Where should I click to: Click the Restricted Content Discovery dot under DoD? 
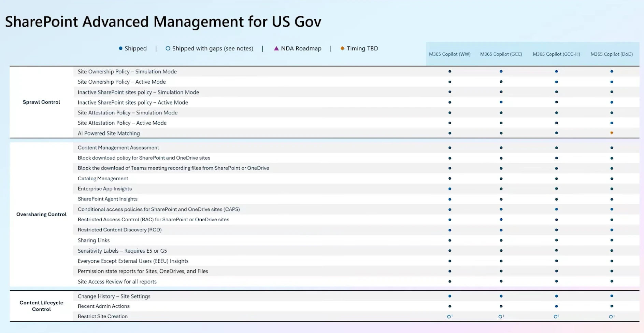click(x=612, y=230)
